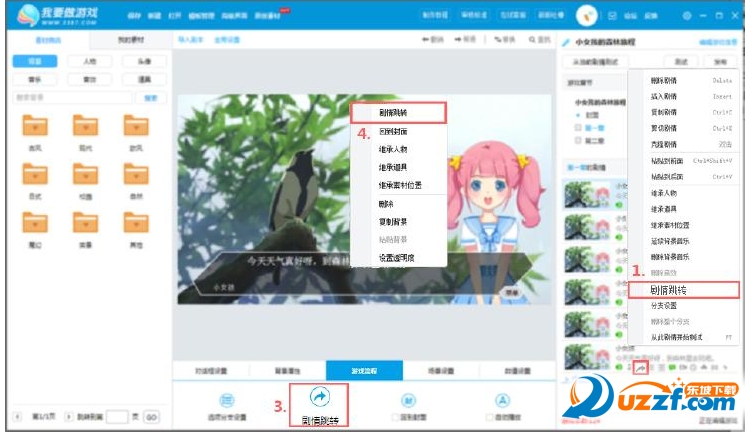Choose 设置透明度 in the canvas context menu
Viewport: 746px width, 435px height.
(398, 257)
